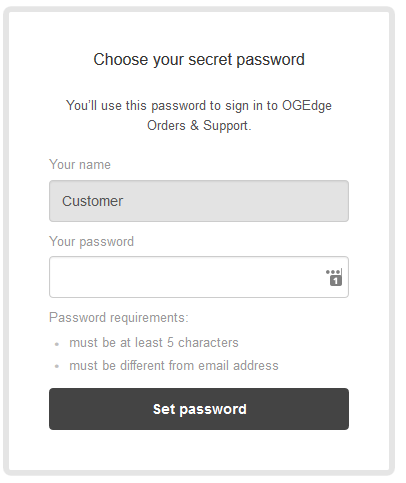Viewport: 406px width, 483px height.
Task: Click the 'must be different from email address' requirement
Action: point(174,366)
